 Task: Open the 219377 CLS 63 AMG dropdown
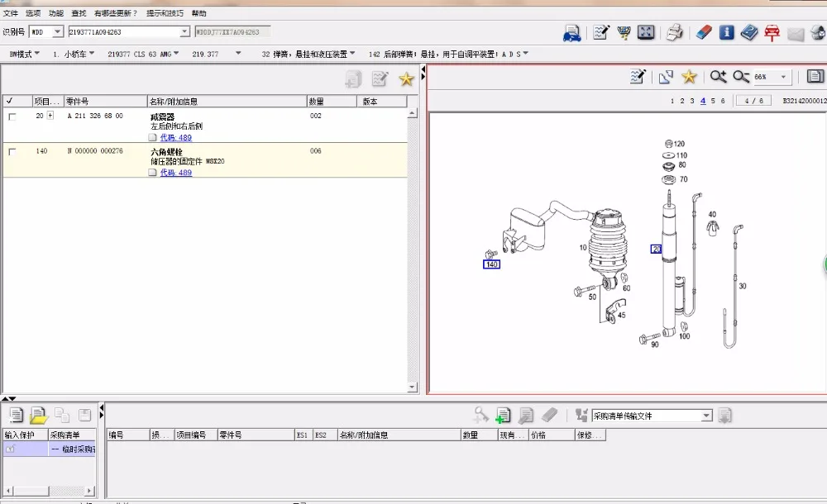tap(143, 54)
